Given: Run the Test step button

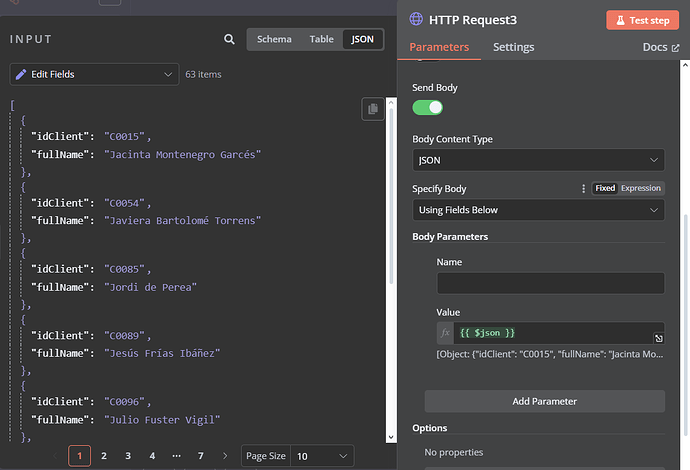Looking at the screenshot, I should coord(642,20).
